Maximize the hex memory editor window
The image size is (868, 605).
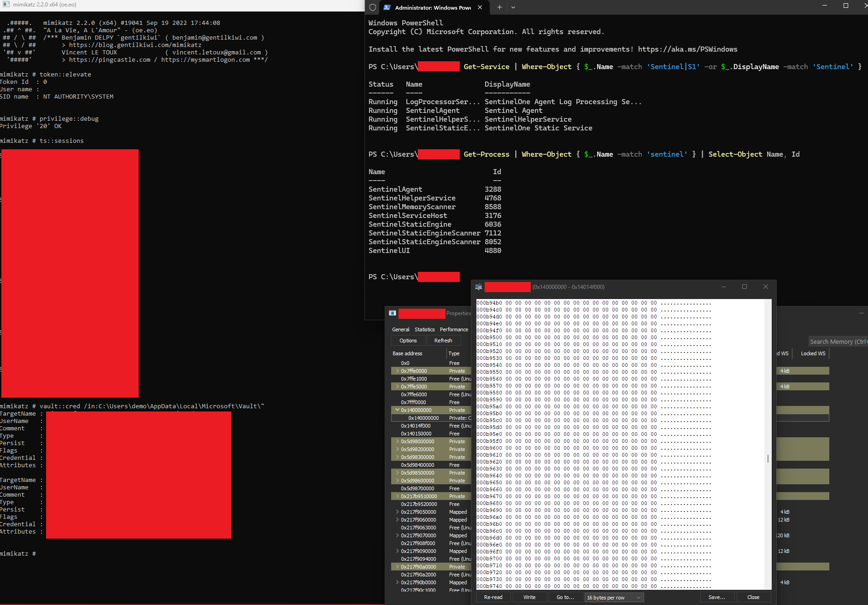click(x=745, y=287)
